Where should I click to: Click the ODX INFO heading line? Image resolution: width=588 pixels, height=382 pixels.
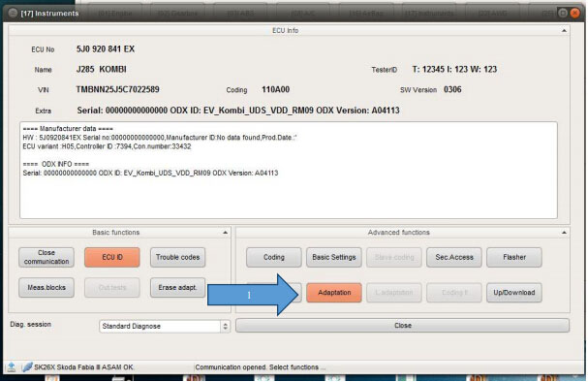56,165
